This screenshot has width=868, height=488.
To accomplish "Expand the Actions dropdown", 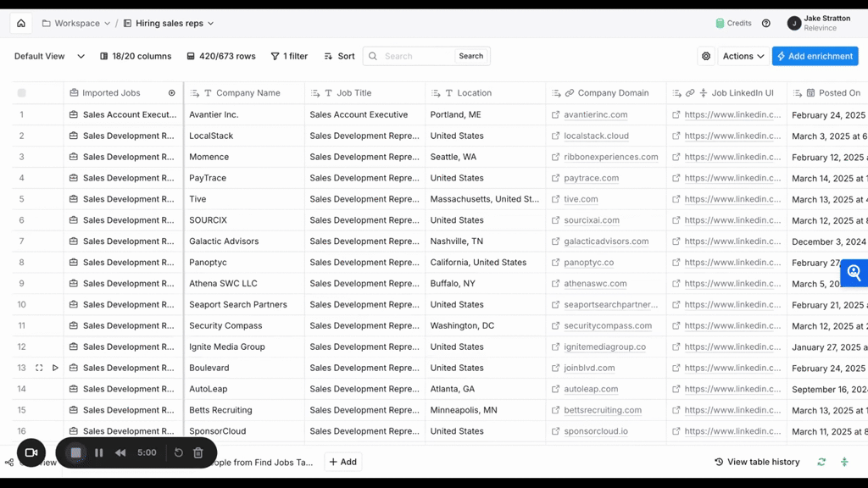I will pos(743,56).
